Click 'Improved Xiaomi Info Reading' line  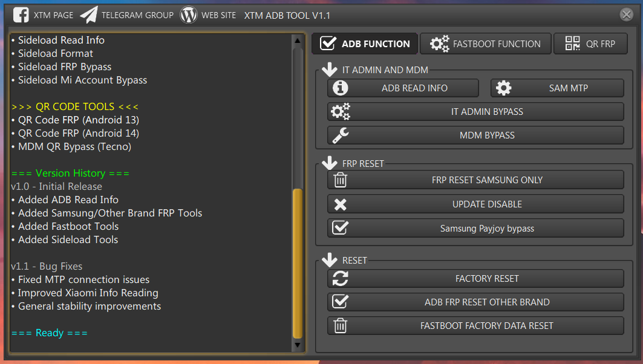88,293
